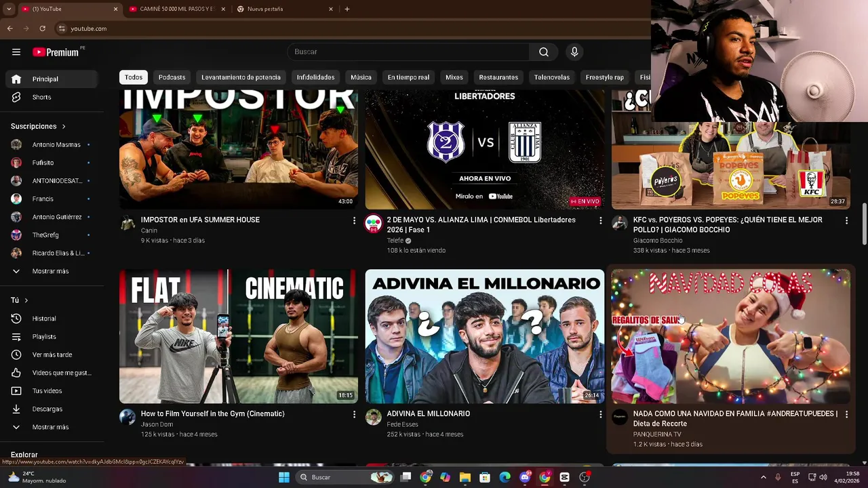Open Ver más tarde list
Viewport: 868px width, 488px height.
click(52, 354)
